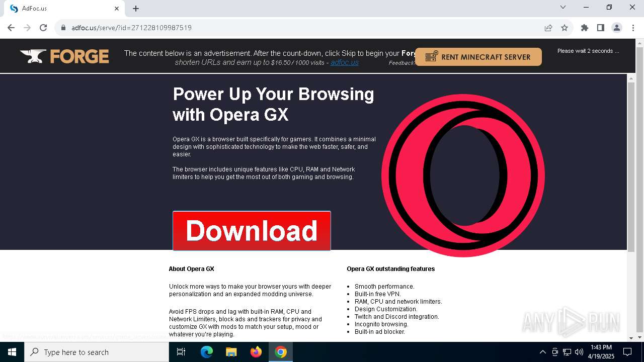Open the taskbar clock and date
This screenshot has width=644, height=362.
click(x=601, y=352)
